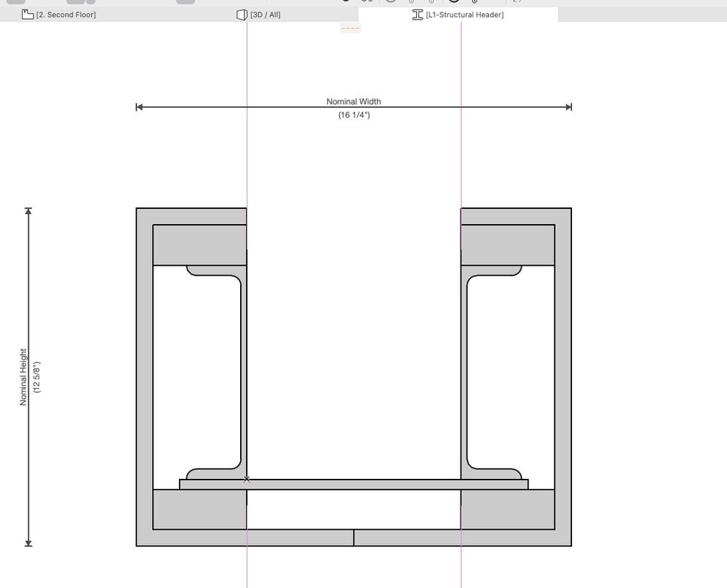This screenshot has height=588, width=727.
Task: Click the I-beam icon on the L1-Structural Header tab
Action: point(418,14)
